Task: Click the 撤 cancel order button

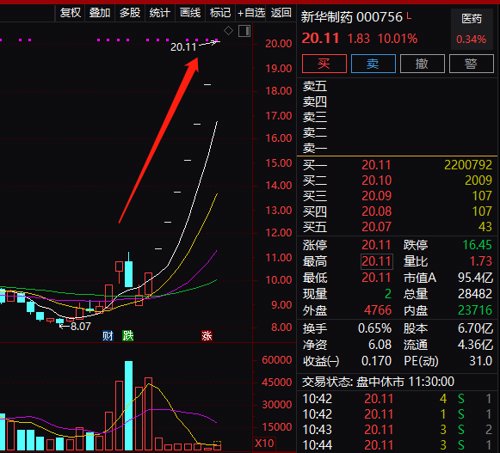Action: (422, 63)
